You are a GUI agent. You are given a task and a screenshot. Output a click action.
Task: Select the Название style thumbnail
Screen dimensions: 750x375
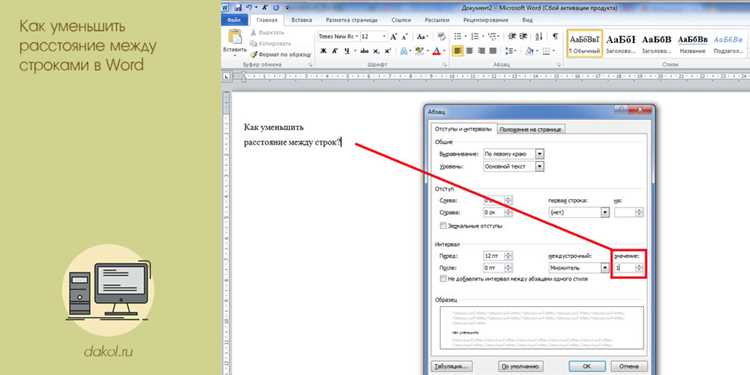coord(693,43)
